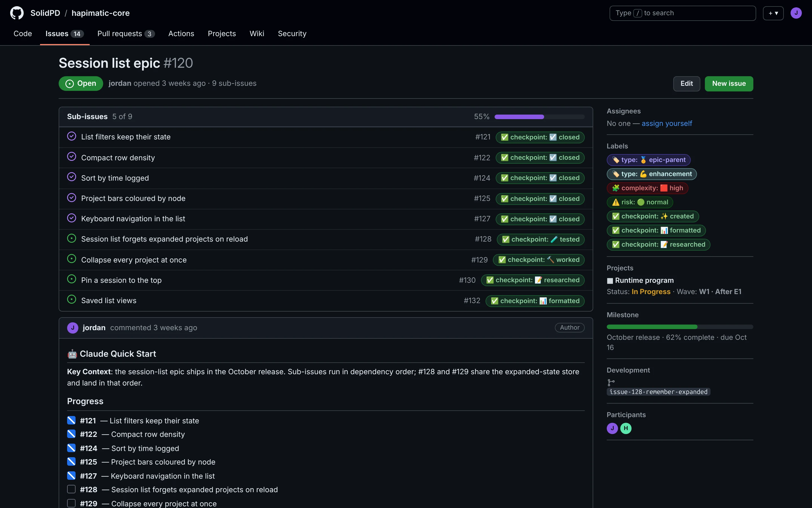Click the GitHub octocat logo
The height and width of the screenshot is (508, 812).
[17, 13]
